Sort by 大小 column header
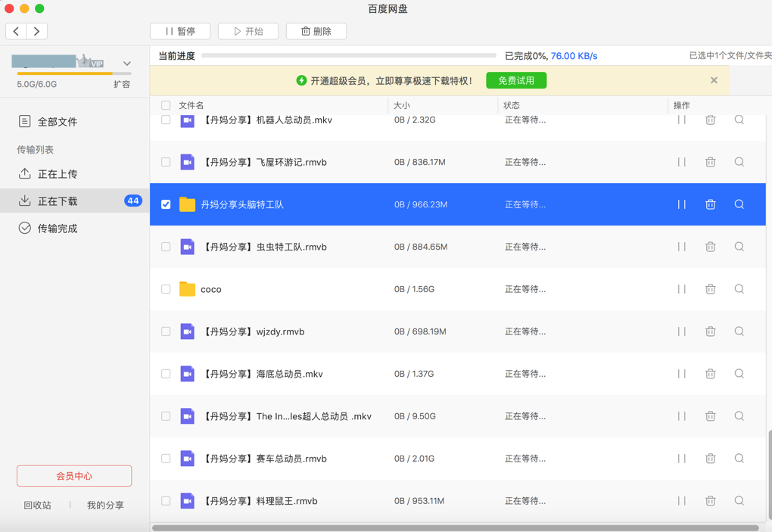This screenshot has height=532, width=772. coord(402,105)
